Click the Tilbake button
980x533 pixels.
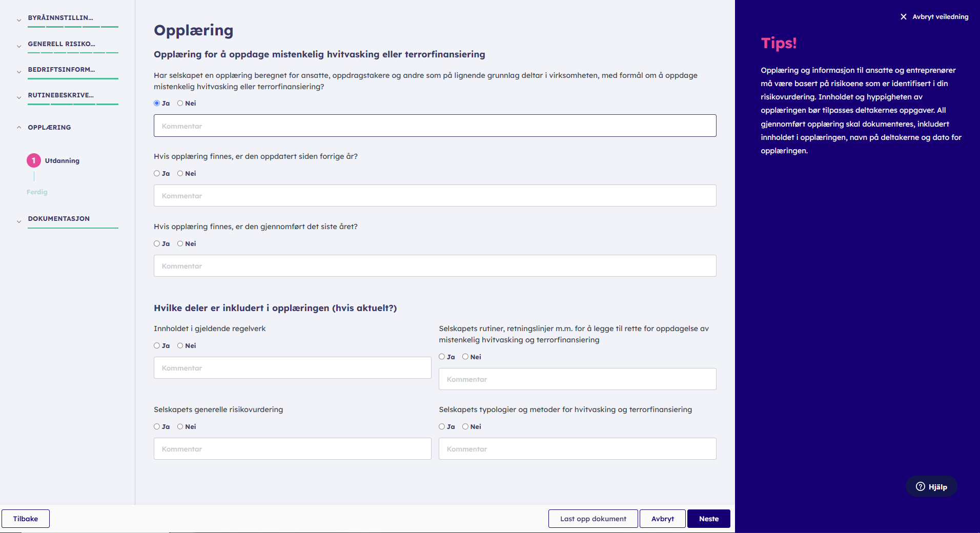[26, 519]
